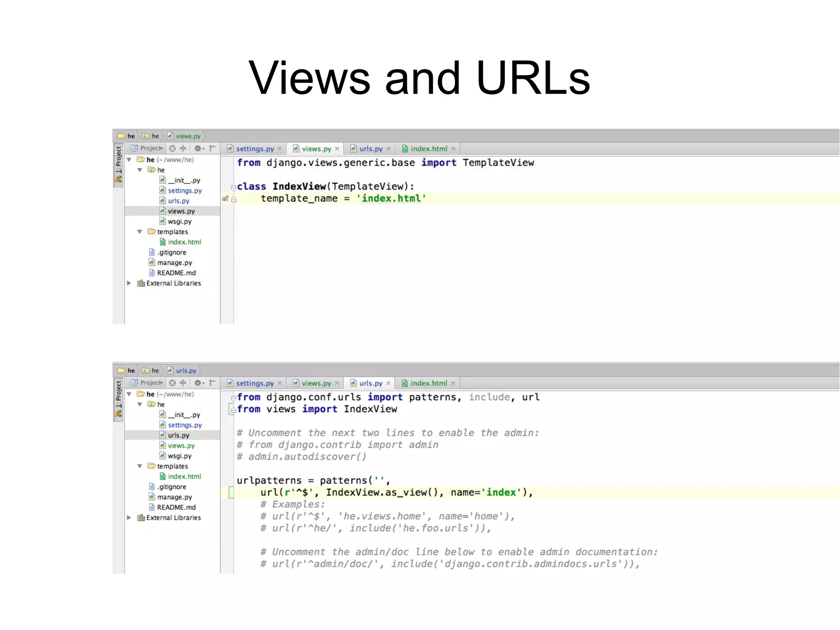
Task: Click views.py breadcrumb in top navigation bar
Action: tap(185, 136)
